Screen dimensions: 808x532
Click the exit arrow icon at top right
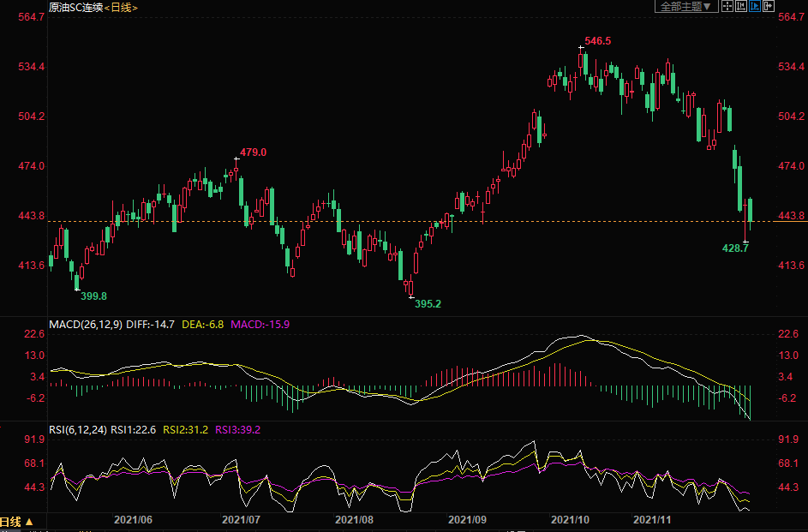[769, 7]
